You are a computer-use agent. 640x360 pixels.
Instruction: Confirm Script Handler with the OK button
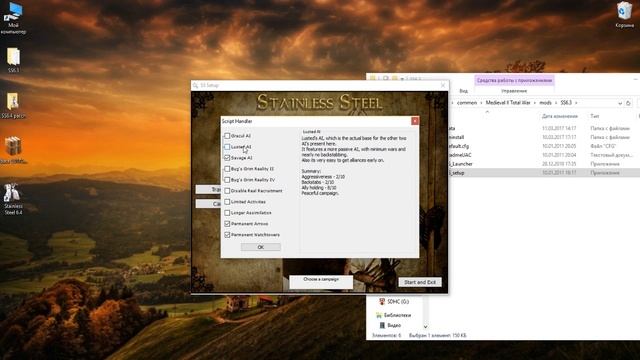(260, 247)
